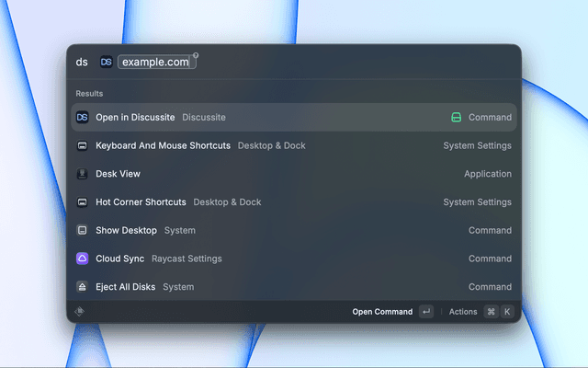Click the Hot Corner Shortcuts row icon
Image resolution: width=588 pixels, height=368 pixels.
[82, 202]
